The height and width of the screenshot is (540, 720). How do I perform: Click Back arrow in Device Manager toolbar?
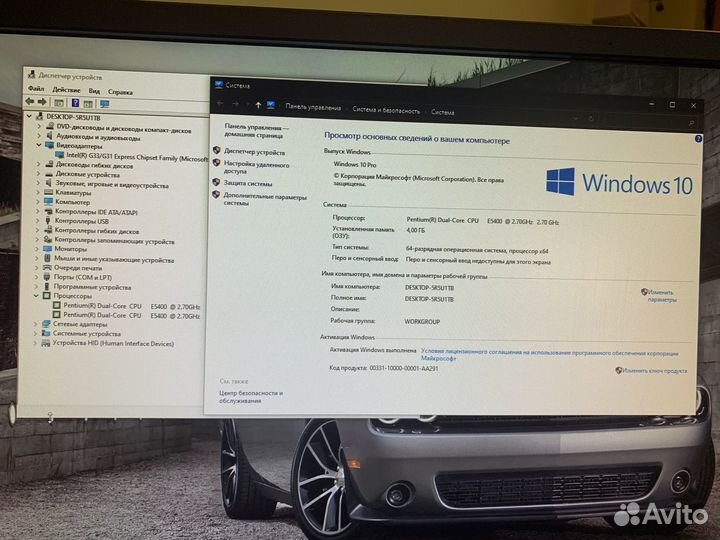tap(30, 101)
